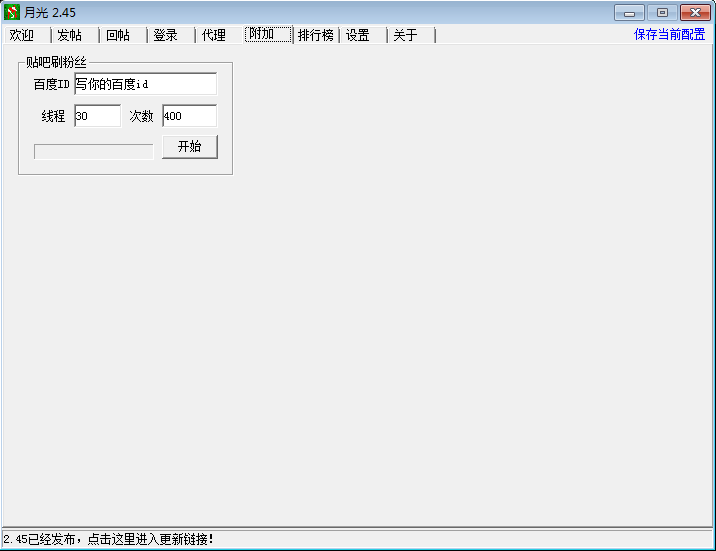Click the progress bar beside 开始
This screenshot has height=551, width=716.
click(93, 151)
